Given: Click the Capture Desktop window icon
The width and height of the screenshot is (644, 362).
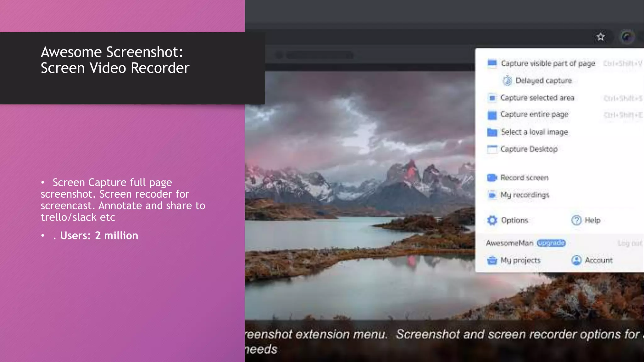Looking at the screenshot, I should point(492,149).
